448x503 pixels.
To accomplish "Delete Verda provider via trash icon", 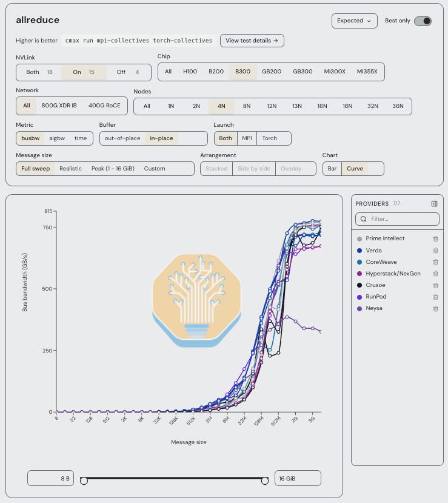I will point(435,251).
